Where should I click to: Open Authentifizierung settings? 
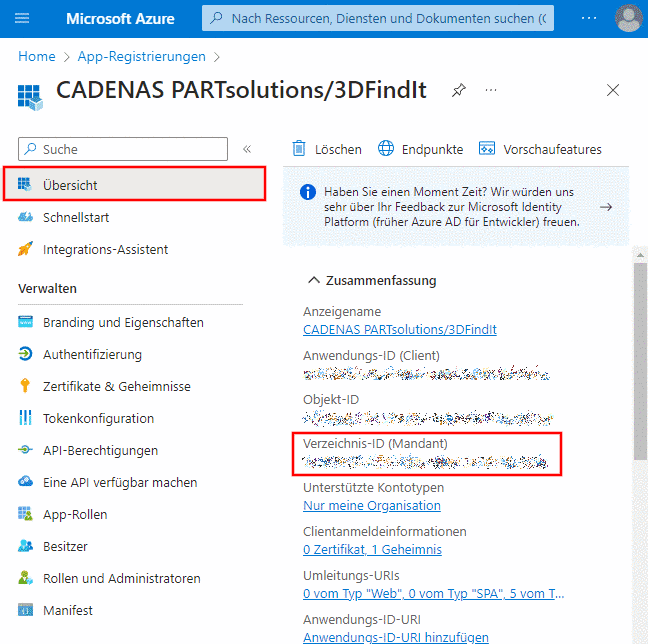click(92, 354)
